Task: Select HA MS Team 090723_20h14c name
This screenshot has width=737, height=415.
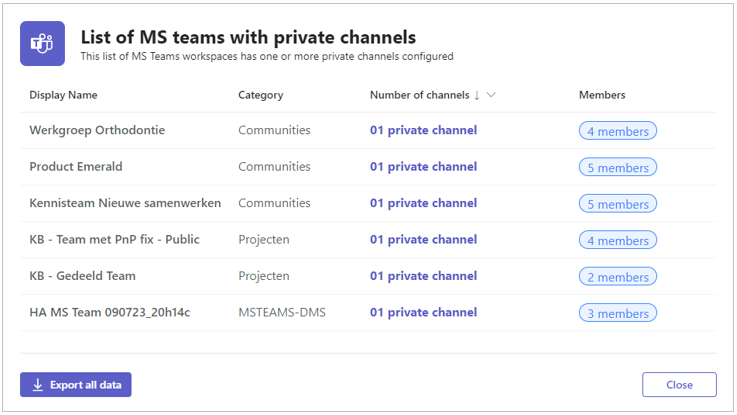Action: (x=110, y=313)
